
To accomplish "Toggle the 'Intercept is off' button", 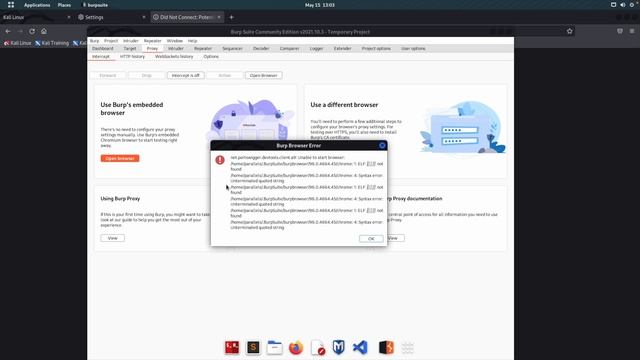I will 186,75.
